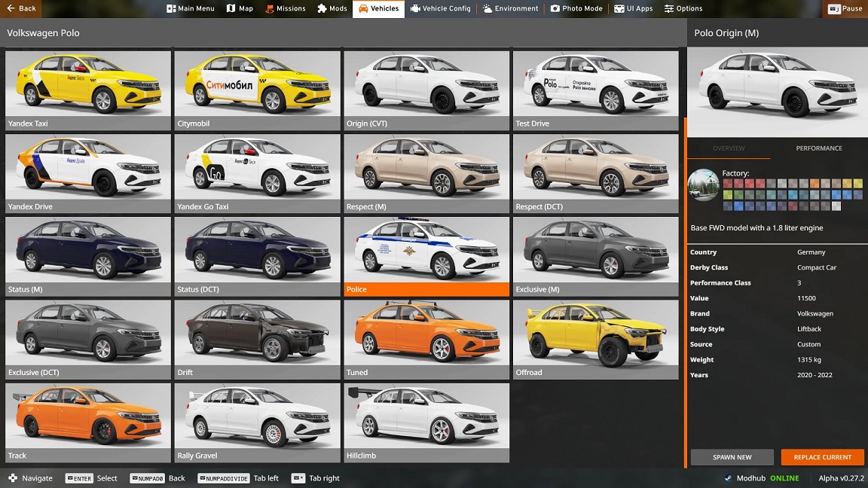The height and width of the screenshot is (488, 868).
Task: Click the Spawn New button
Action: pyautogui.click(x=732, y=457)
